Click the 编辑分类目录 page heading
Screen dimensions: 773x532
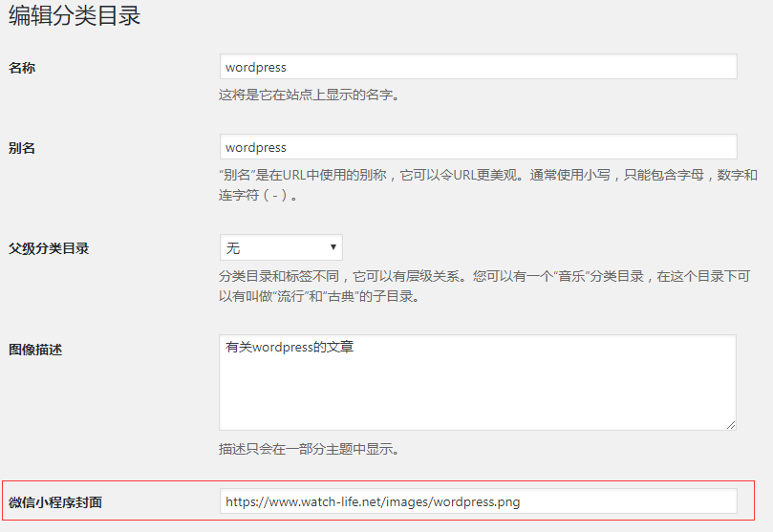[75, 16]
